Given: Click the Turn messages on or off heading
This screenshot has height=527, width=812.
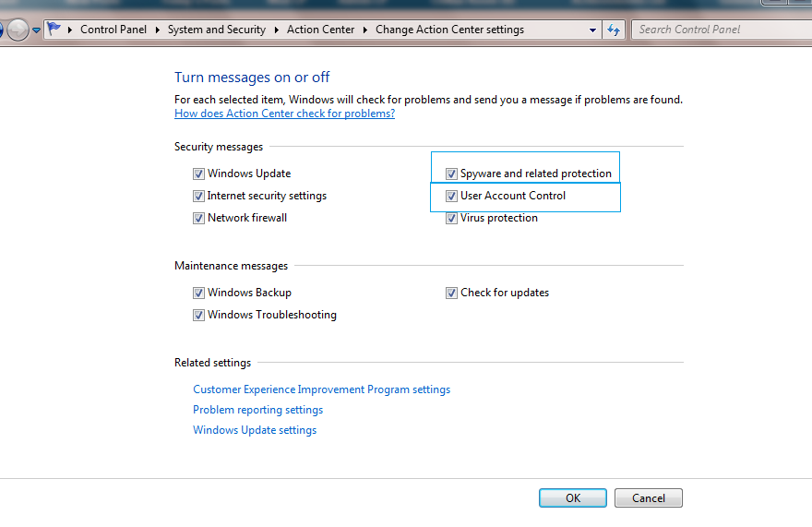Looking at the screenshot, I should click(x=252, y=78).
